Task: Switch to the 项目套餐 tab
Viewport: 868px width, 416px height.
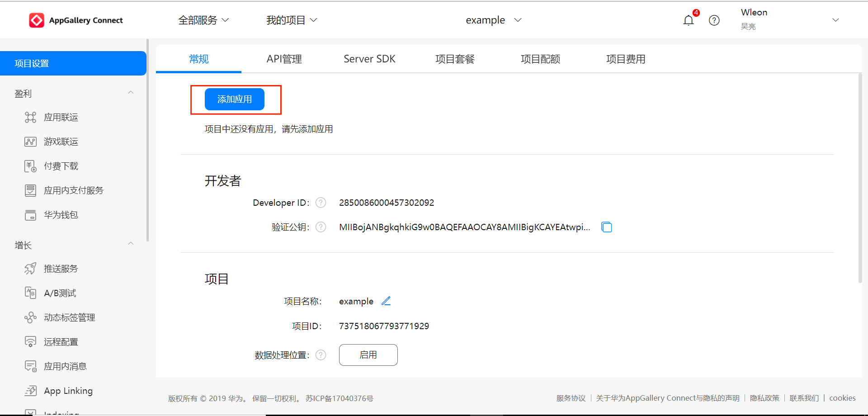Action: pos(455,59)
